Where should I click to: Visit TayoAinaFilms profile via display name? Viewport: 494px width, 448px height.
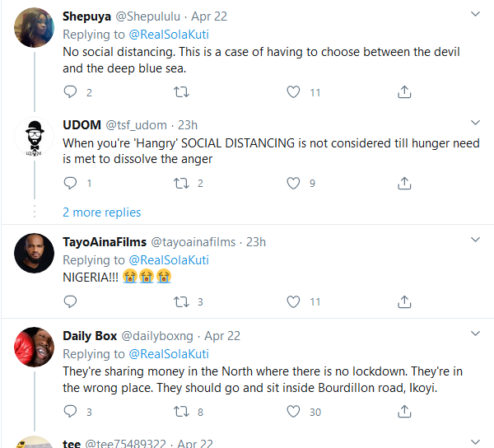pyautogui.click(x=105, y=242)
